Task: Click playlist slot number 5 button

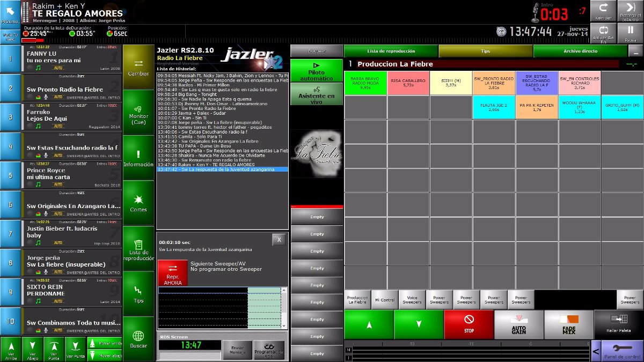Action: point(10,176)
